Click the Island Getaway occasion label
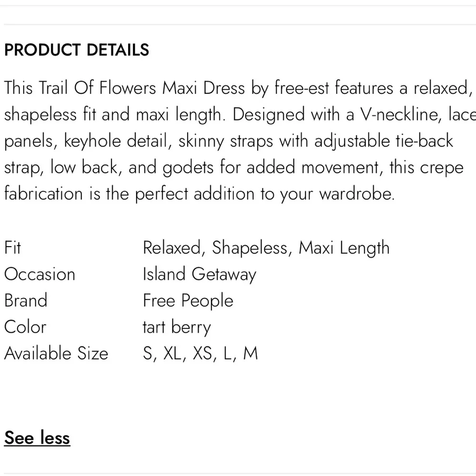 click(199, 274)
